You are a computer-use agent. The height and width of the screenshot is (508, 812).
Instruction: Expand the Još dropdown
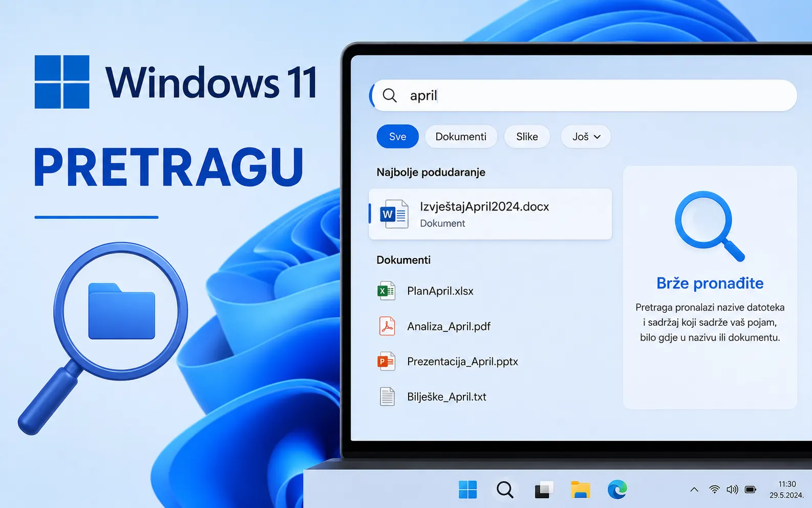tap(586, 137)
